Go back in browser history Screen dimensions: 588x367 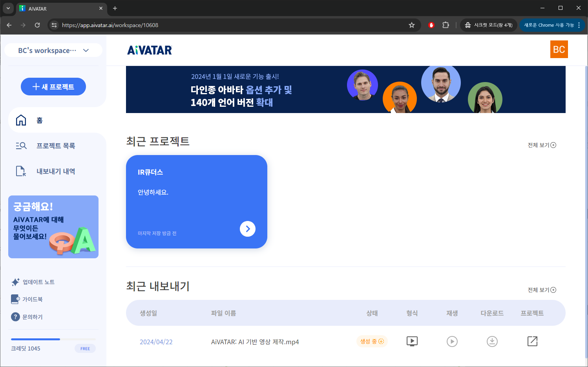click(9, 25)
